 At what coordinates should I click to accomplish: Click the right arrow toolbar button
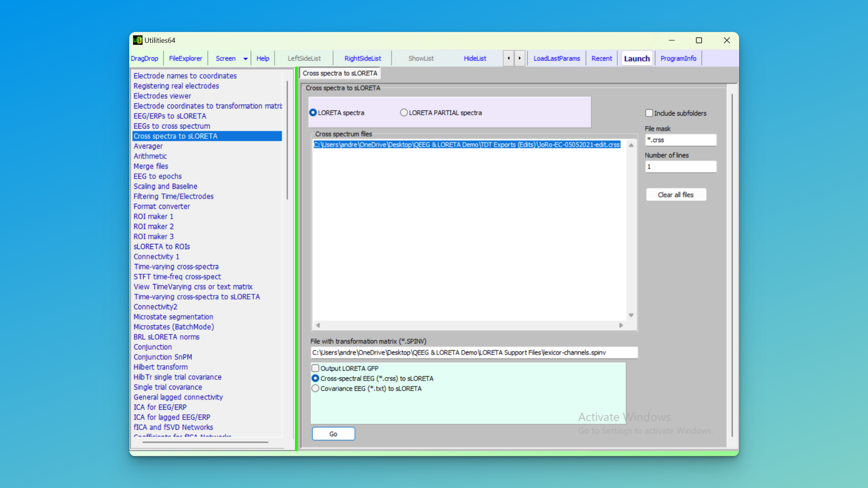point(519,58)
